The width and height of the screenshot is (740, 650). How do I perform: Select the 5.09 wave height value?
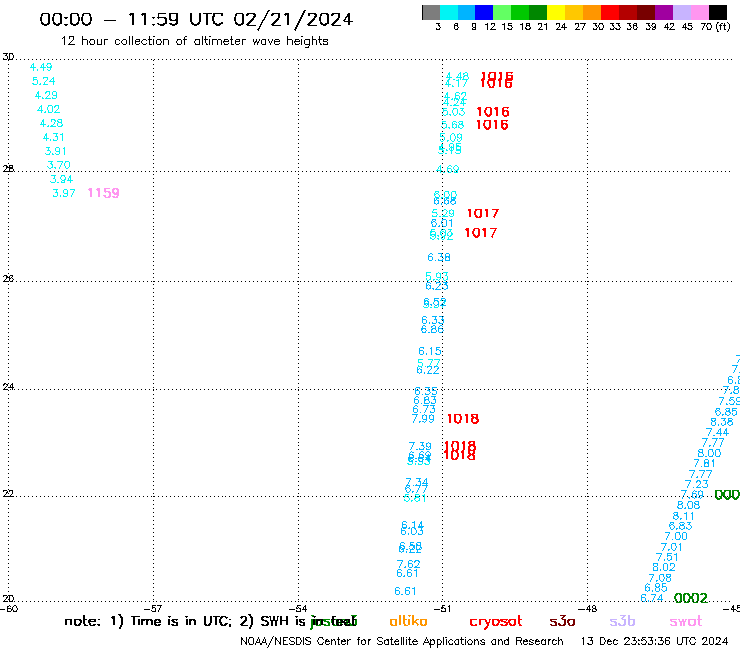click(451, 137)
